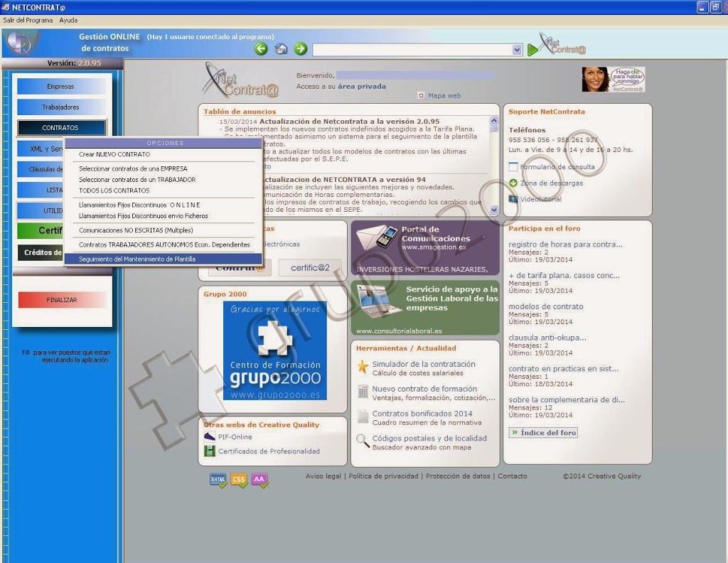This screenshot has width=728, height=563.
Task: Open forum thread sobre la complementaria de di...
Action: pos(567,400)
